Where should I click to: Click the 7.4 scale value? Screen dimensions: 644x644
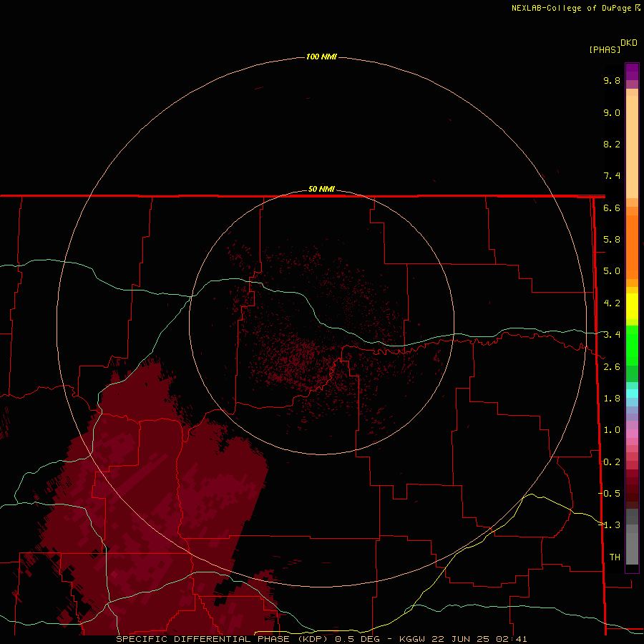[612, 176]
